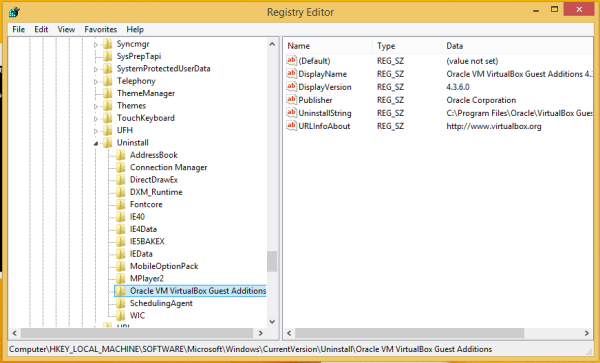This screenshot has height=363, width=600.
Task: Select the DisplayVersion value
Action: point(324,87)
